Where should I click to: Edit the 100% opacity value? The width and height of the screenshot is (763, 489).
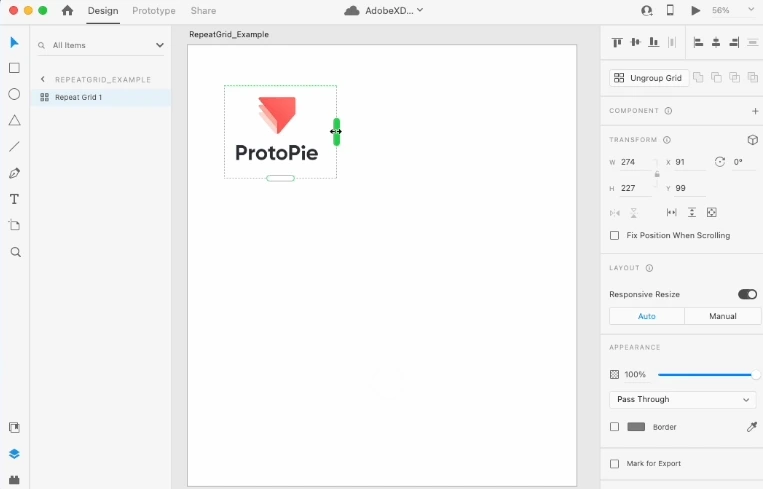[x=635, y=375]
